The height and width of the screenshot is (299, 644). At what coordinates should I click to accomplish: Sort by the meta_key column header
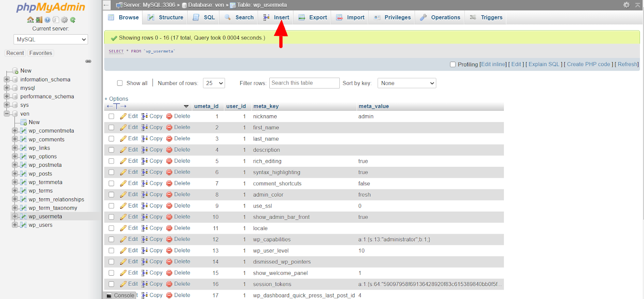[266, 106]
